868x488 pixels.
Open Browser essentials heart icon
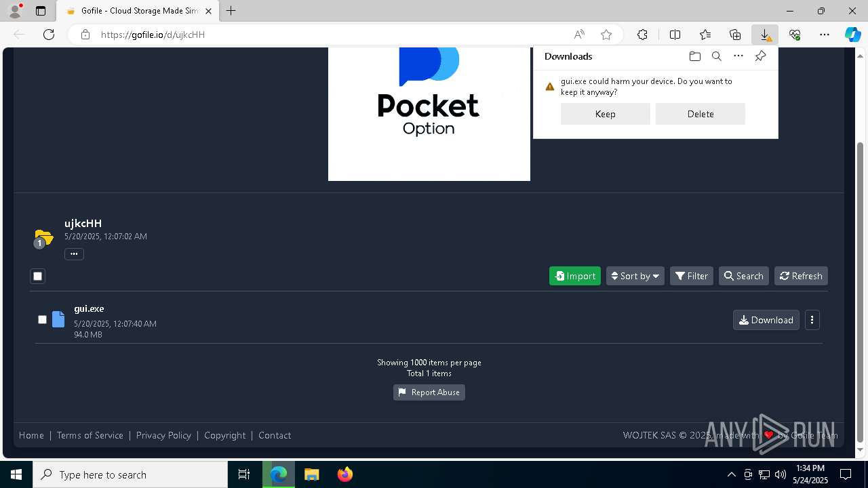pyautogui.click(x=795, y=35)
